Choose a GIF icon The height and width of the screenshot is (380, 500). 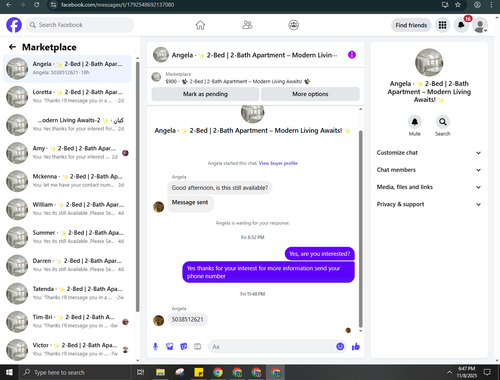(x=198, y=347)
